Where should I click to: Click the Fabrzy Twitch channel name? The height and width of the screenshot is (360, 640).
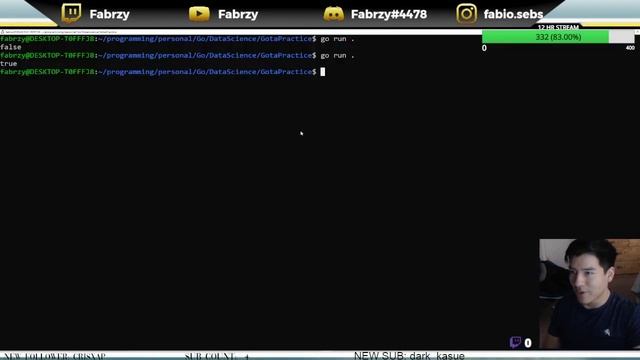(109, 14)
